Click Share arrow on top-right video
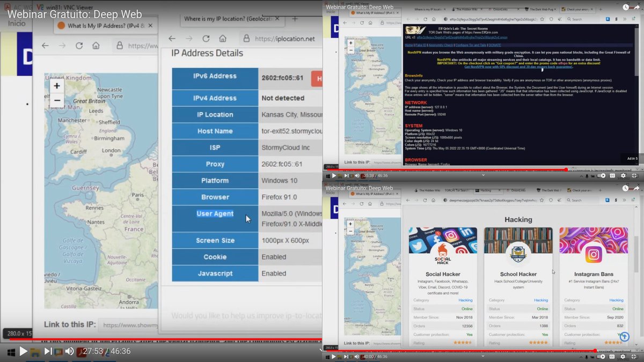This screenshot has width=644, height=362. point(636,8)
